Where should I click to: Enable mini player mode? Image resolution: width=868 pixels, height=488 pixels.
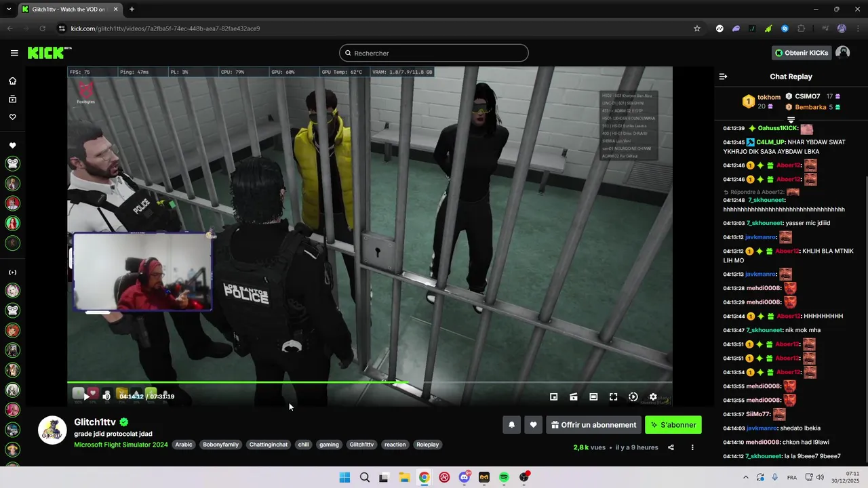coord(553,397)
